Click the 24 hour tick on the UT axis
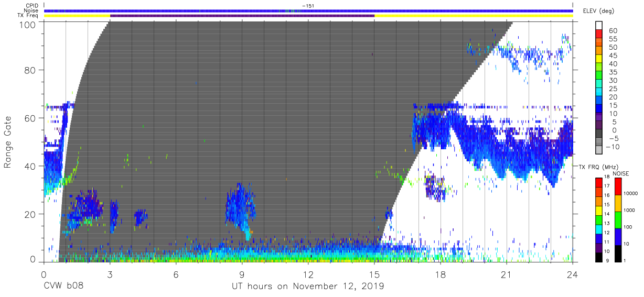The height and width of the screenshot is (297, 644). coord(572,274)
